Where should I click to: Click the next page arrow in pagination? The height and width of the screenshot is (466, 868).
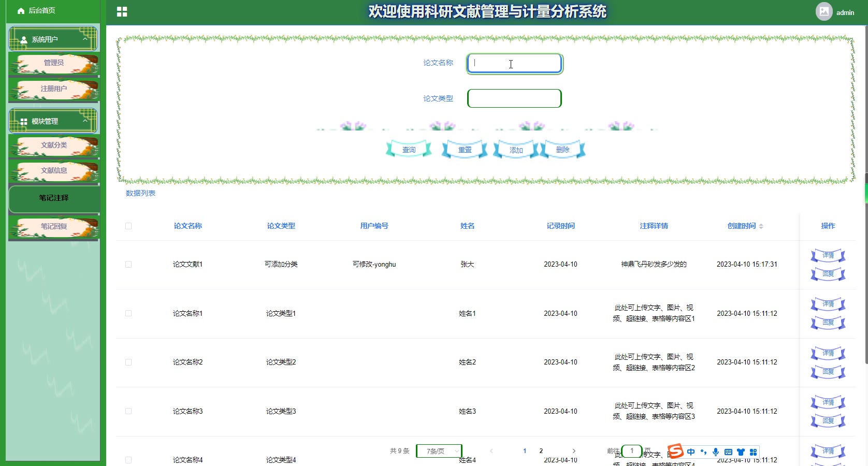click(574, 451)
